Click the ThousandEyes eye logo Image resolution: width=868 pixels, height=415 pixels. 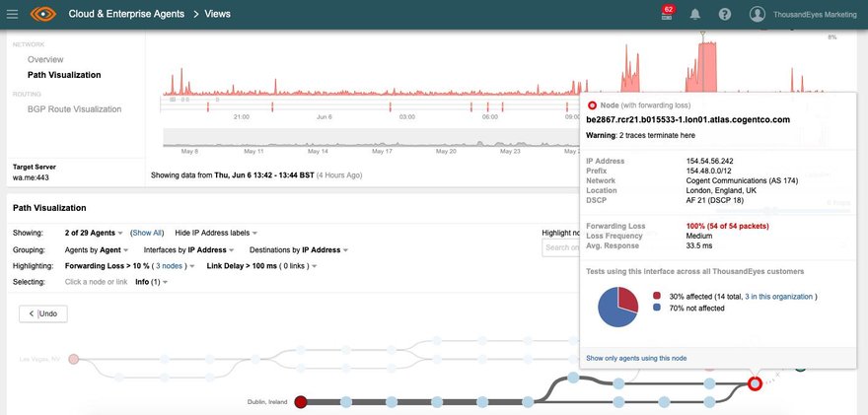(43, 14)
